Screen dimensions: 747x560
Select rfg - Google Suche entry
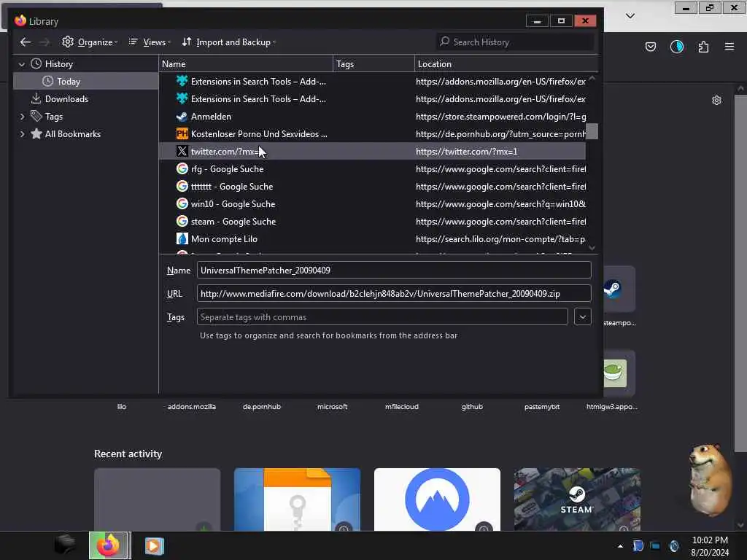[372, 169]
